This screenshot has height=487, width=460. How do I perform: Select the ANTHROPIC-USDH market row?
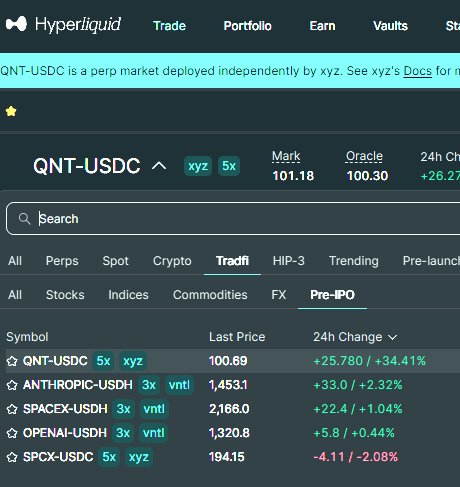[x=233, y=385]
